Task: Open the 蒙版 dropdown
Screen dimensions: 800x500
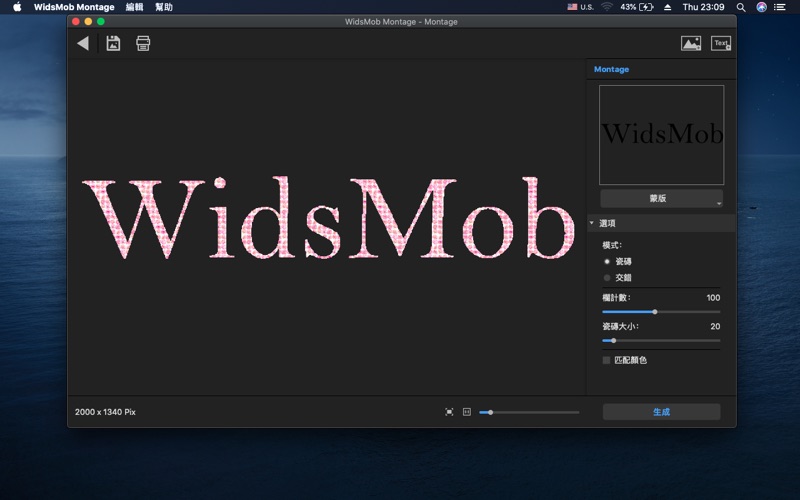Action: [661, 198]
